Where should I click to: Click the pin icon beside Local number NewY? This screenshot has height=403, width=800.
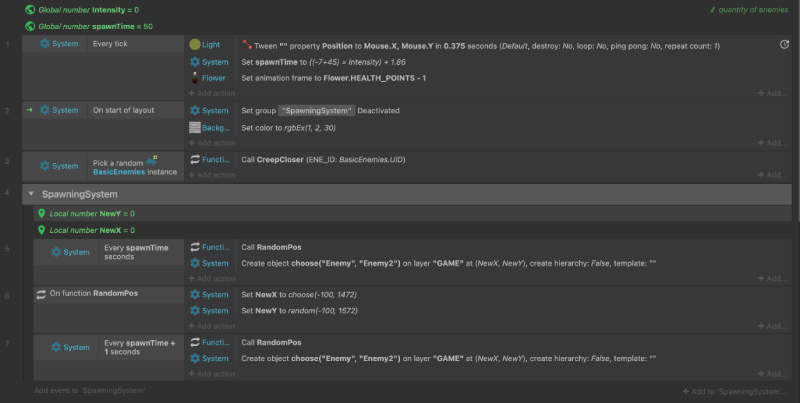point(41,213)
